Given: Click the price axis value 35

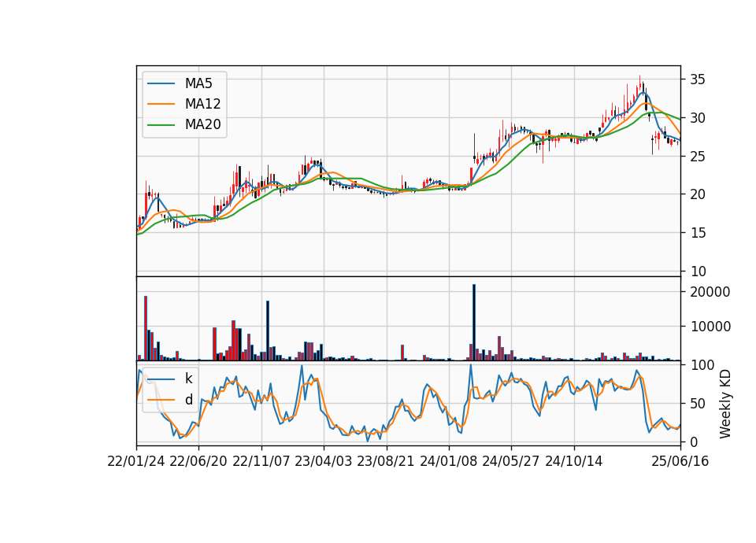Looking at the screenshot, I should (x=698, y=79).
